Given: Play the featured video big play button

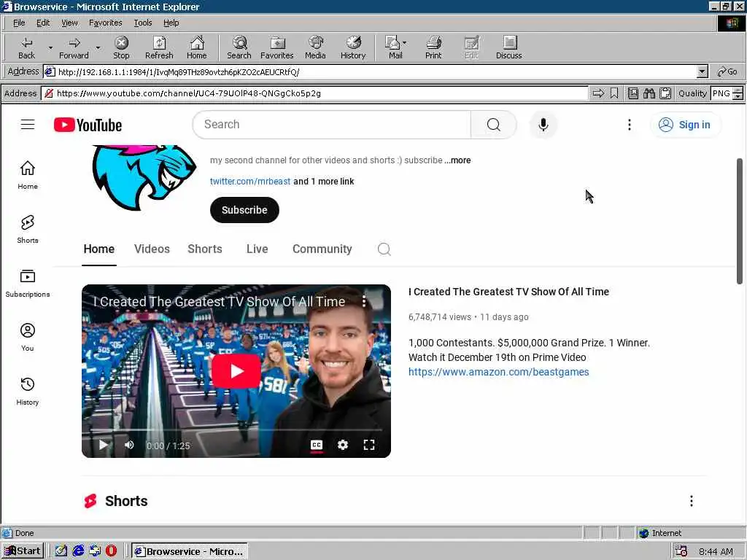Looking at the screenshot, I should point(236,371).
